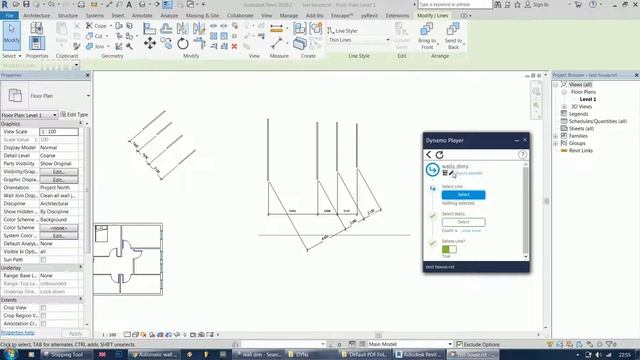Click the Create Assembly icon
The height and width of the screenshot is (360, 640).
tap(300, 29)
